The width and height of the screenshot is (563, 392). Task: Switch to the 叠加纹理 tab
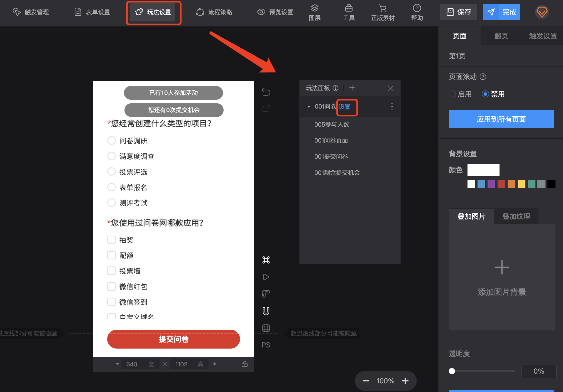(x=516, y=216)
